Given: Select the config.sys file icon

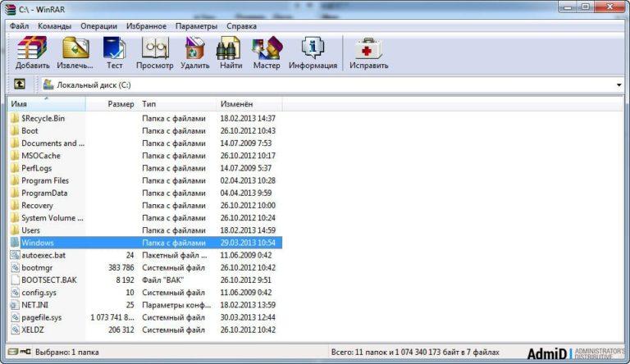Looking at the screenshot, I should coord(15,293).
